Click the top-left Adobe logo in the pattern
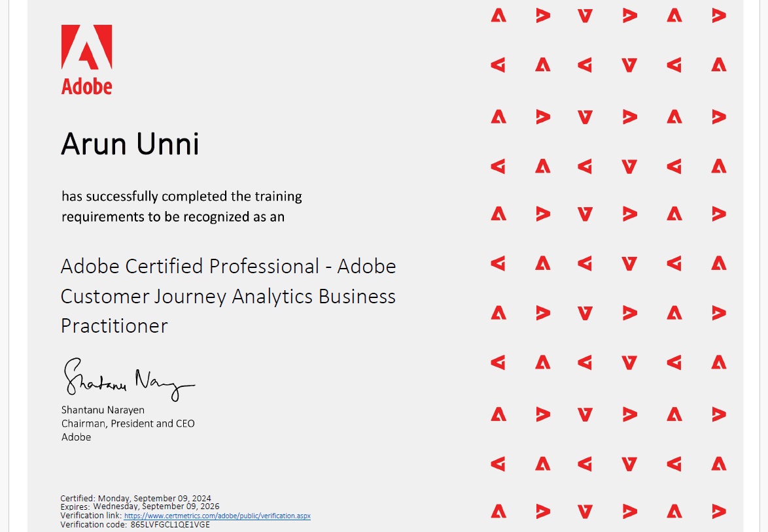The height and width of the screenshot is (532, 768). (498, 16)
